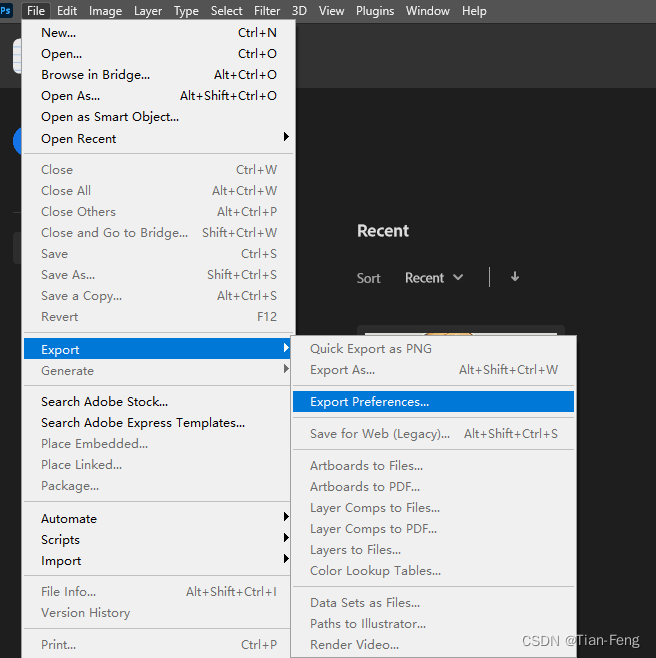This screenshot has height=658, width=656.
Task: Click Close and Go to Bridge...
Action: pos(159,232)
